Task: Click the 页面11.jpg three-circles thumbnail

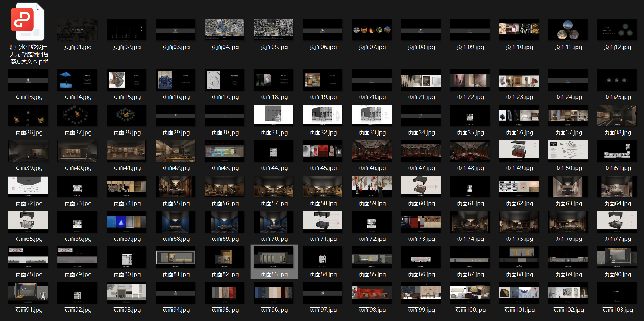Action: pos(568,30)
